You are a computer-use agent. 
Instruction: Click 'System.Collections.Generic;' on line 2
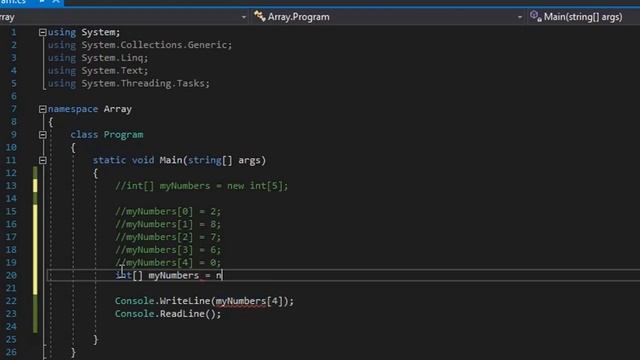[157, 45]
